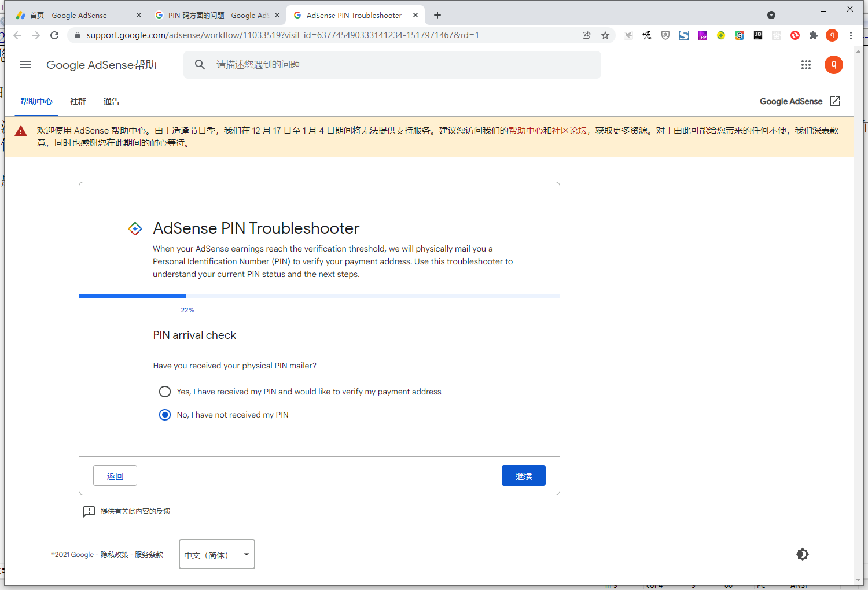Open Chrome profile avatar in toolbar

tap(832, 35)
